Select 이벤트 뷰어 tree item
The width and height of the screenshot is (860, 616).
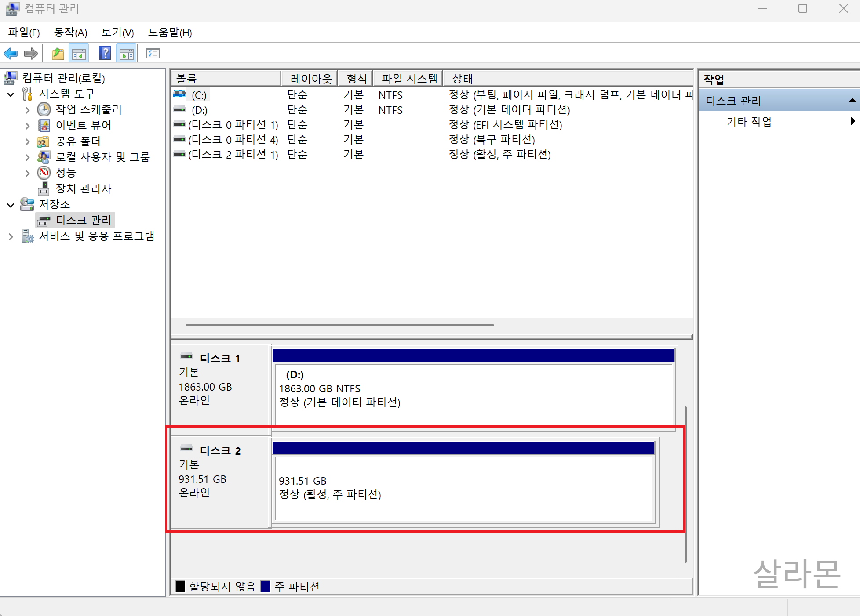[x=83, y=125]
